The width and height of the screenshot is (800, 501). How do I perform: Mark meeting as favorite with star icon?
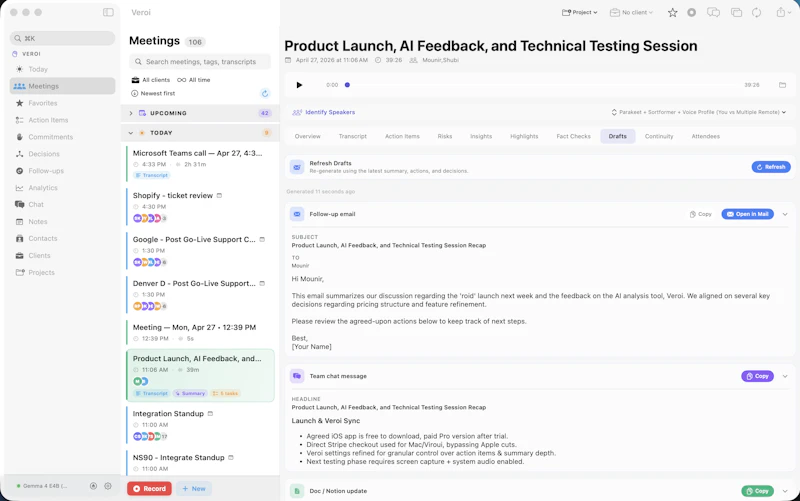pos(672,13)
